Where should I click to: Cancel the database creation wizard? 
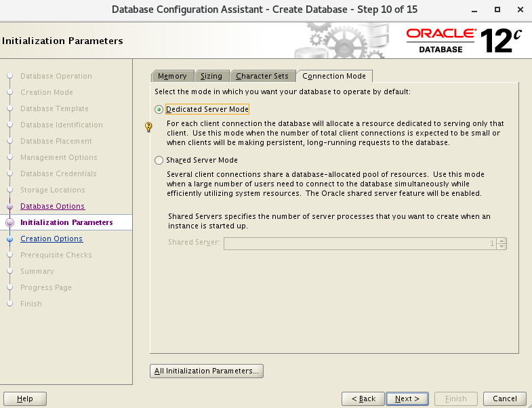(505, 399)
